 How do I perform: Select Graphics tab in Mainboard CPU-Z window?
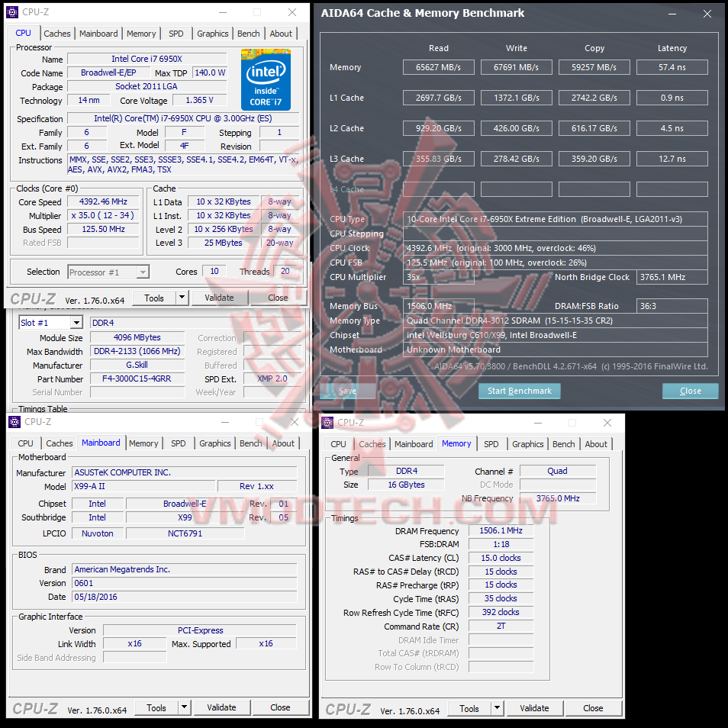pyautogui.click(x=215, y=443)
